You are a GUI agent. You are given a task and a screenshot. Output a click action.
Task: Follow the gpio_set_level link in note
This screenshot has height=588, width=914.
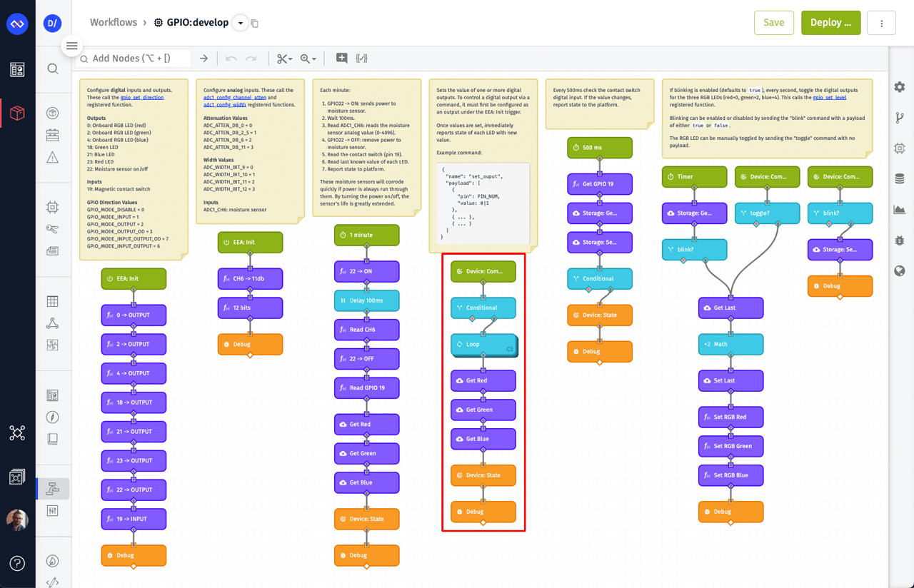(828, 97)
